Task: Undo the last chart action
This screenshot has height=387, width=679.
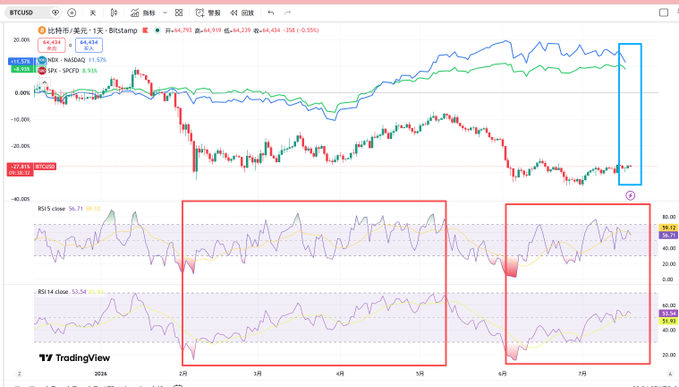Action: pos(271,13)
